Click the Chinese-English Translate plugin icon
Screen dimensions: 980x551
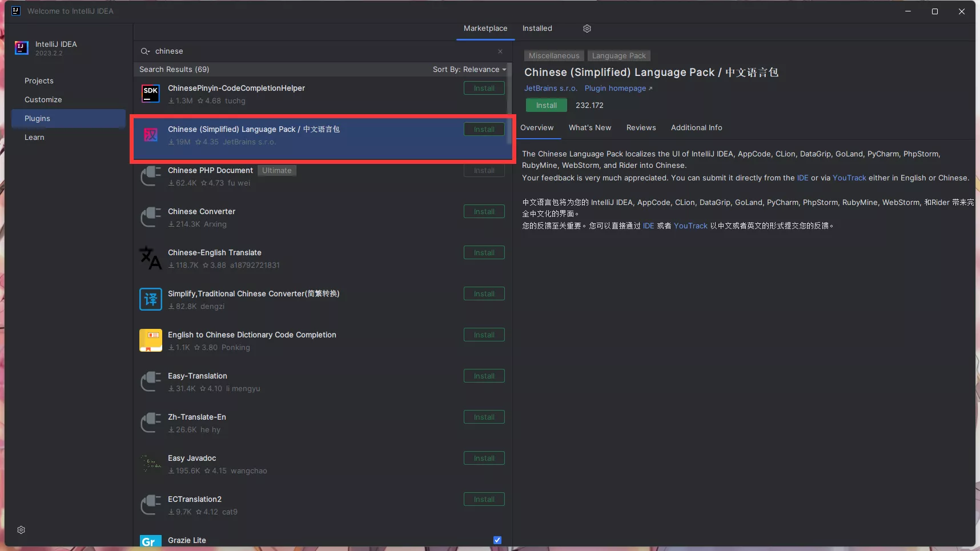tap(151, 259)
